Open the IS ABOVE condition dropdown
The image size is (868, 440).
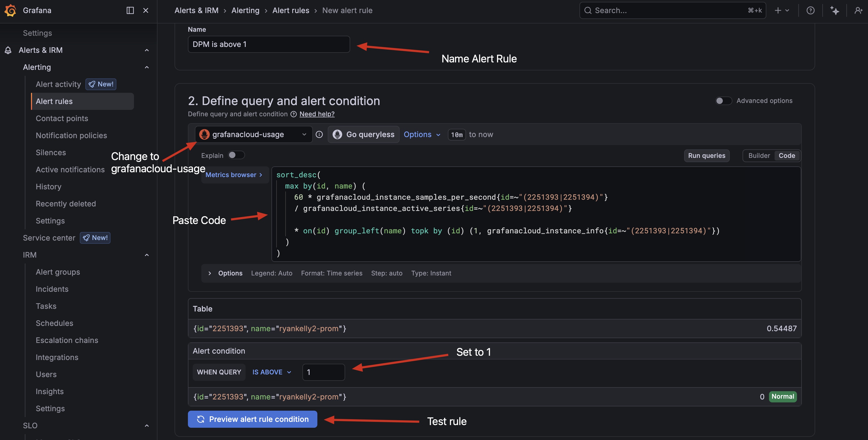tap(272, 372)
